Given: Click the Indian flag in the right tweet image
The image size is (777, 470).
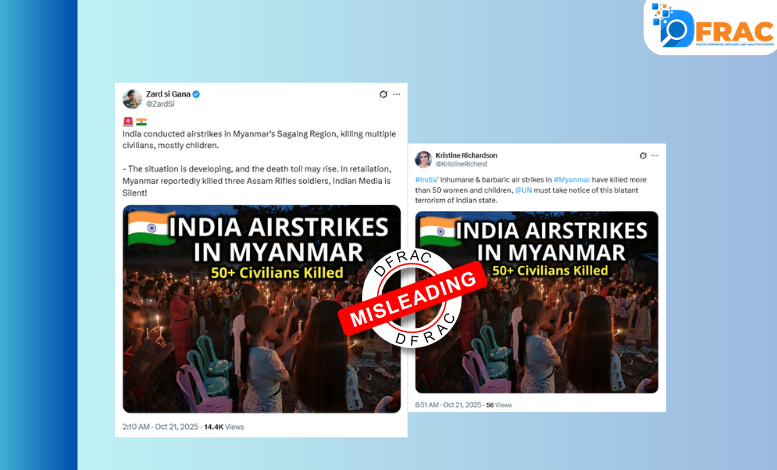Looking at the screenshot, I should (x=440, y=231).
